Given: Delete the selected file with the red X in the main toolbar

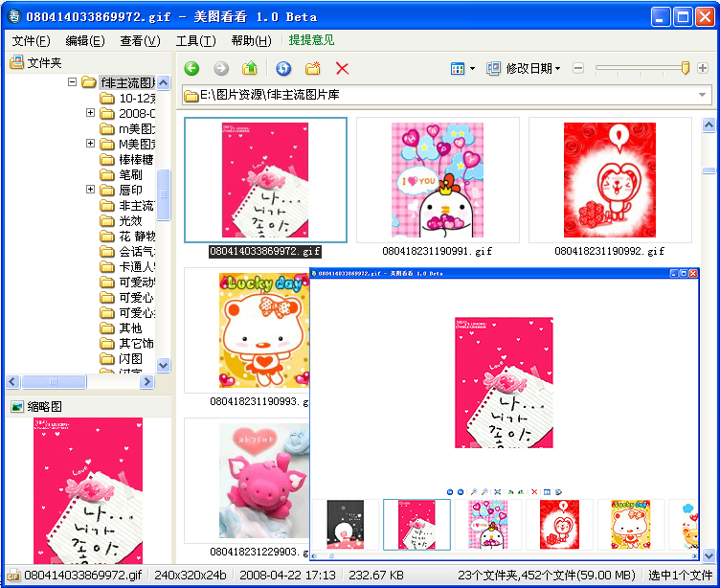Looking at the screenshot, I should click(342, 68).
